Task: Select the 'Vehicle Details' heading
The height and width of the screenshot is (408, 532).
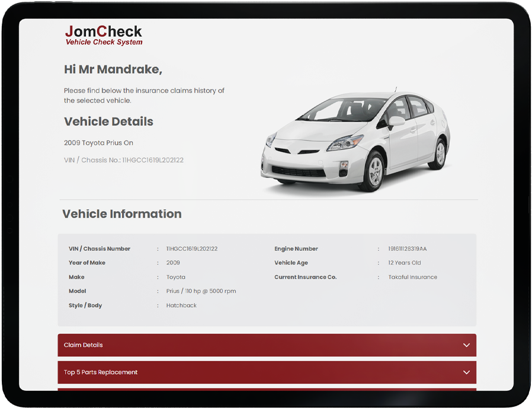Action: [108, 122]
